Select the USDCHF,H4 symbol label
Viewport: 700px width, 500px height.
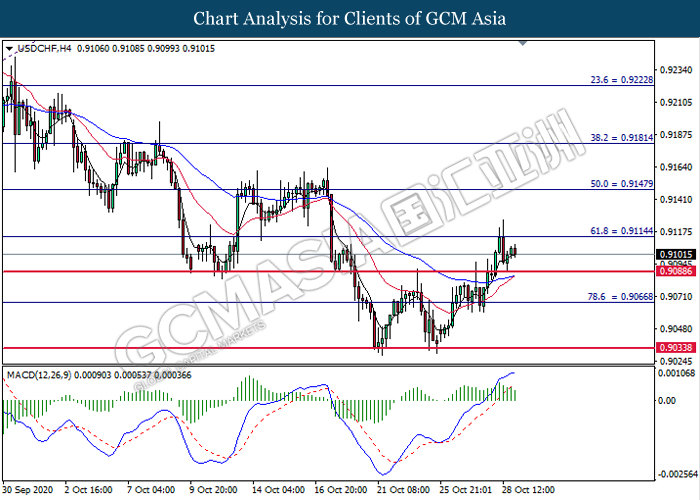click(x=44, y=49)
